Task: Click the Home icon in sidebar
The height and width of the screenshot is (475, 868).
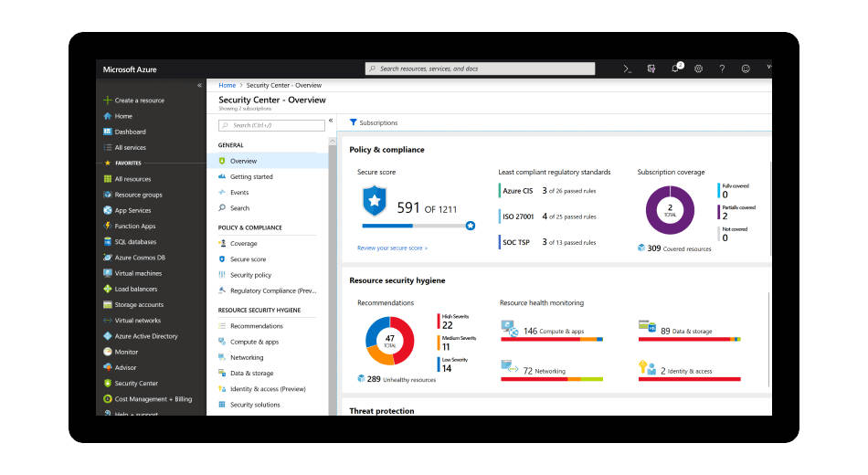Action: tap(108, 116)
